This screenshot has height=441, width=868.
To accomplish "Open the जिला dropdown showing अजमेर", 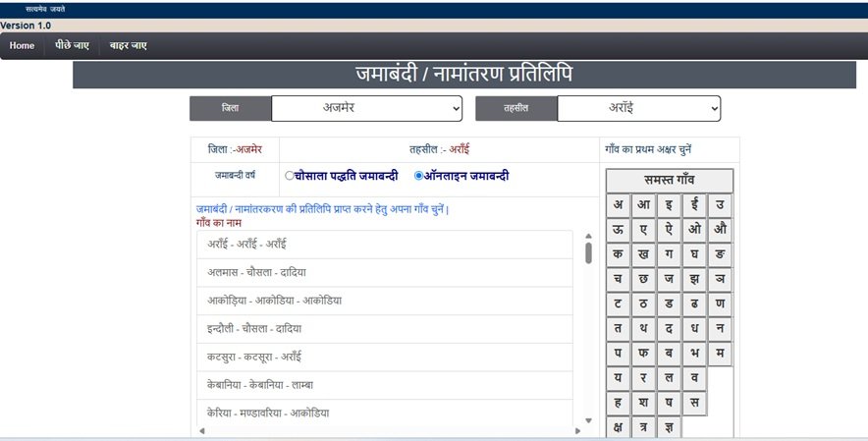I will (366, 108).
